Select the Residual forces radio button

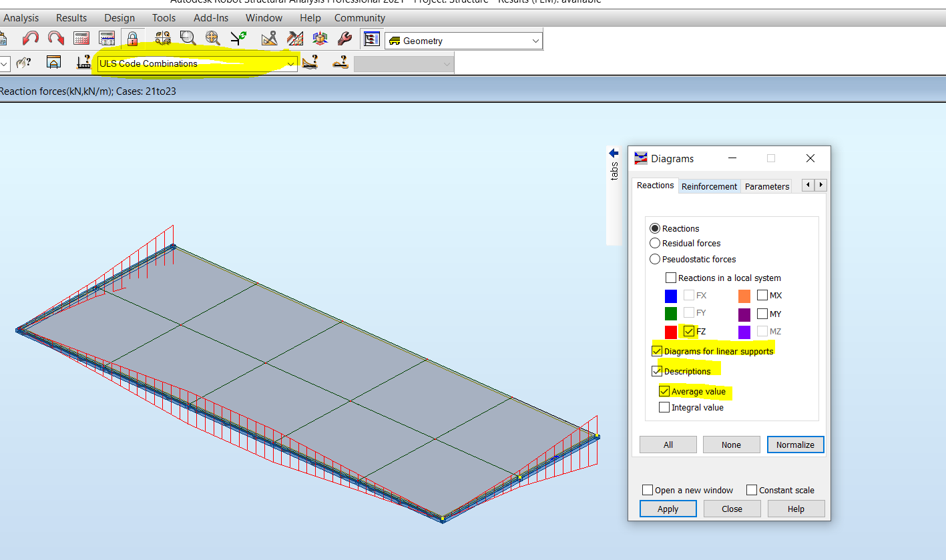655,243
